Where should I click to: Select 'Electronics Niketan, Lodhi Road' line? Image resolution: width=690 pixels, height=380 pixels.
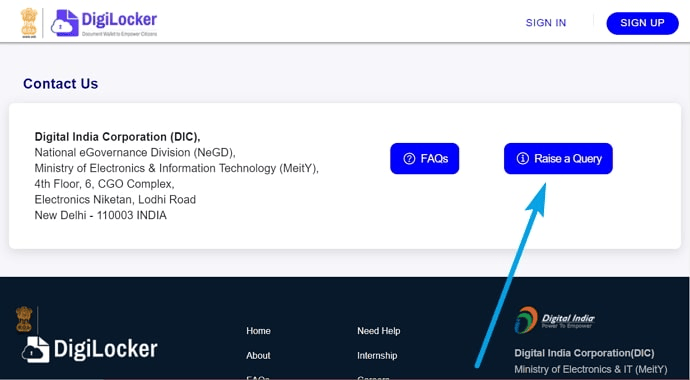(x=115, y=200)
